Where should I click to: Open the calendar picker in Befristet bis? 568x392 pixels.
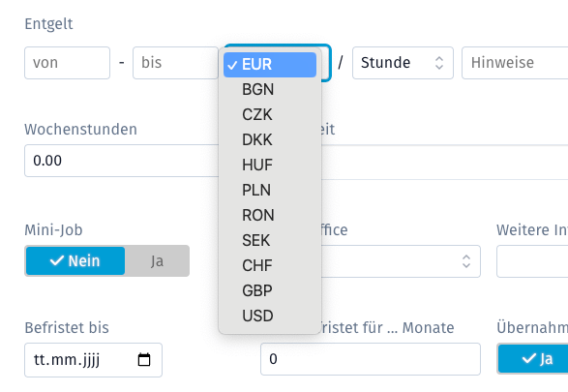144,360
